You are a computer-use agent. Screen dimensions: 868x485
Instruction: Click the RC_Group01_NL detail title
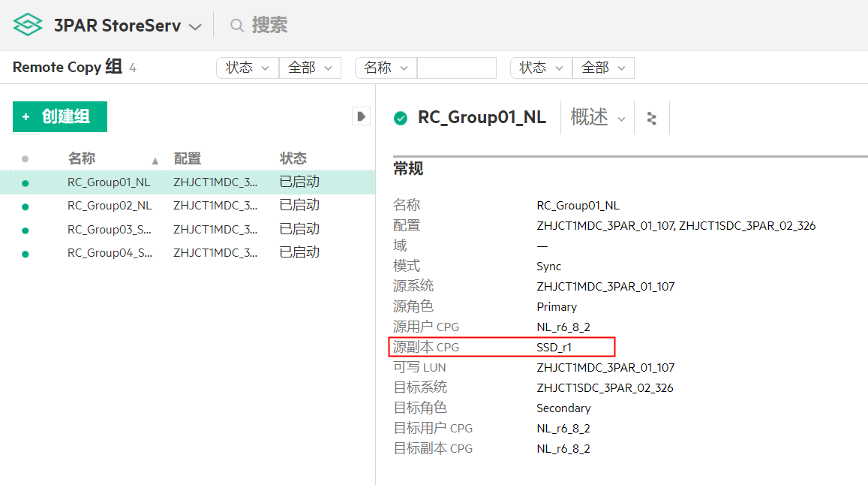coord(482,118)
